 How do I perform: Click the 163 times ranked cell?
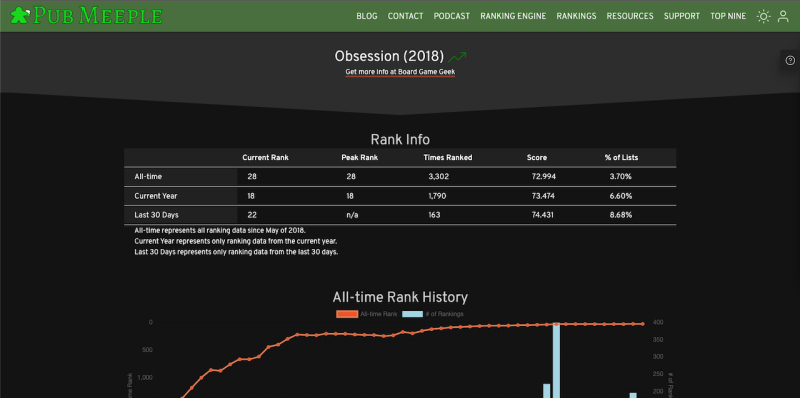click(x=434, y=215)
